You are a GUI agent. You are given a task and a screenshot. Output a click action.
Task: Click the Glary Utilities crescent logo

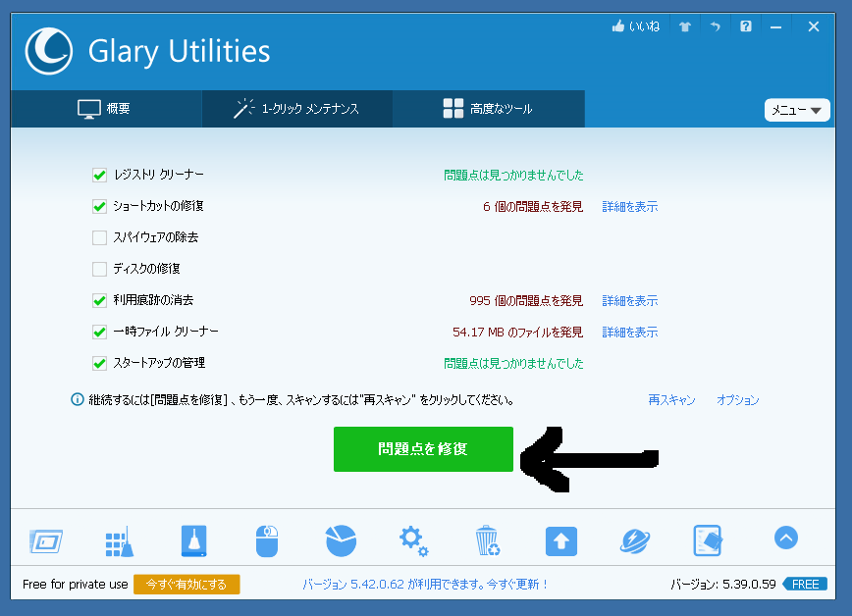[49, 51]
